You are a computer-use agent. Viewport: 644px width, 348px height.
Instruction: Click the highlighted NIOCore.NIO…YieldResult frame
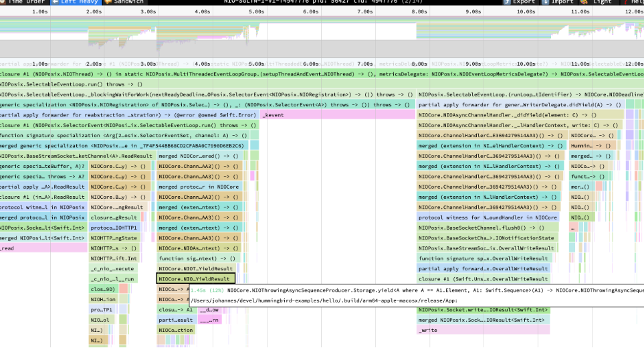196,279
